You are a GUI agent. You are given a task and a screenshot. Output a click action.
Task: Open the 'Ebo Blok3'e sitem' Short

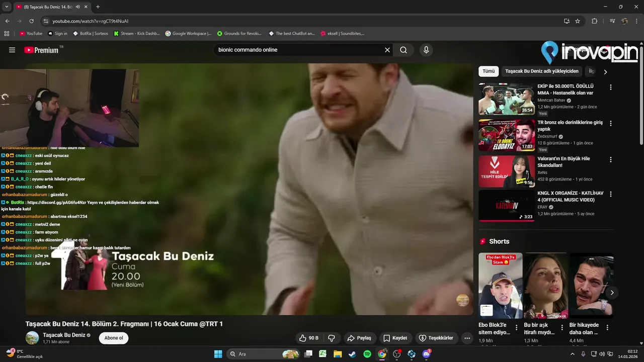(x=500, y=286)
